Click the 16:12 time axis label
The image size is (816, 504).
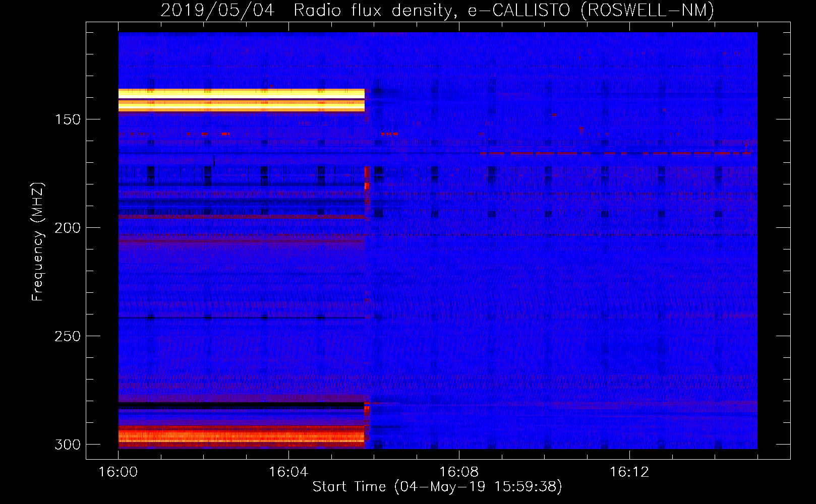629,472
